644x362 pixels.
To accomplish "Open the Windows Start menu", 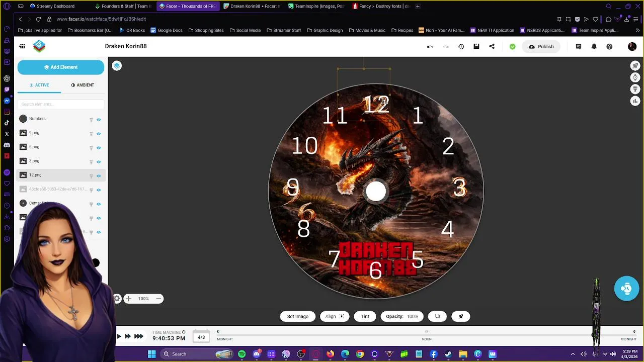I will coord(151,354).
